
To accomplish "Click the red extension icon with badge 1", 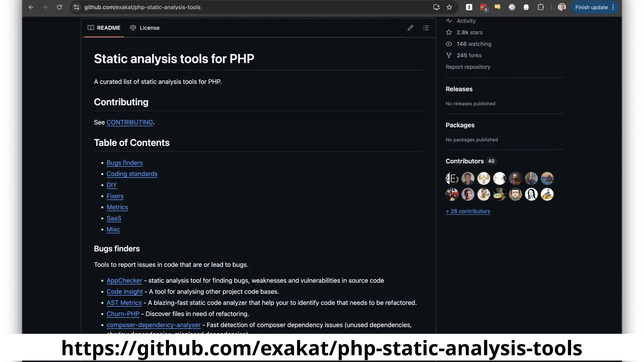I will [x=483, y=7].
